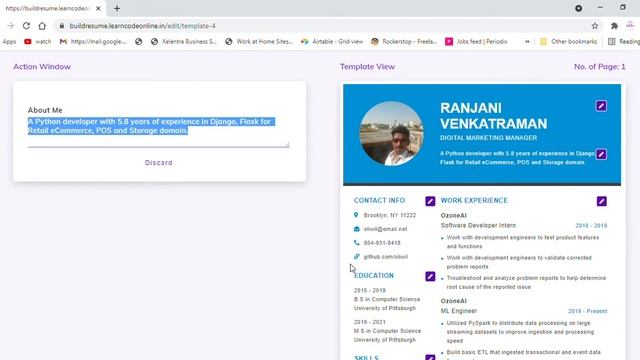Screen dimensions: 640x360
Task: Click the 'Software Developer Intern' job title
Action: pos(478,225)
